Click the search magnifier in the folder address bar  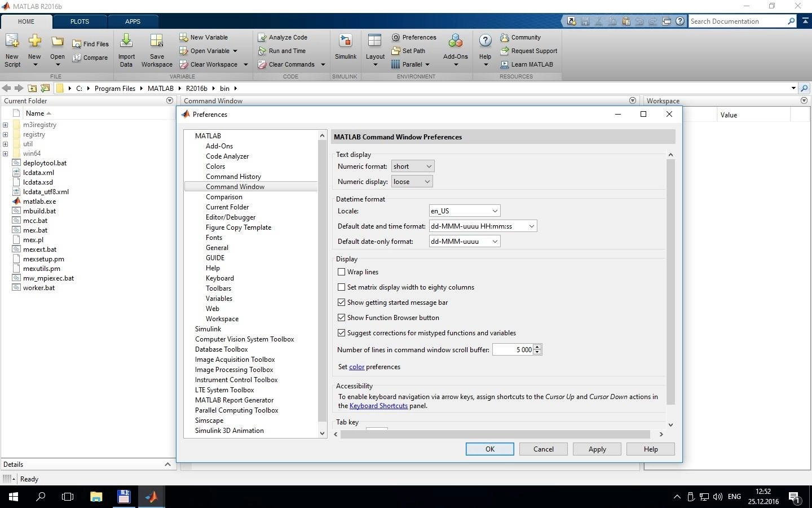point(805,88)
